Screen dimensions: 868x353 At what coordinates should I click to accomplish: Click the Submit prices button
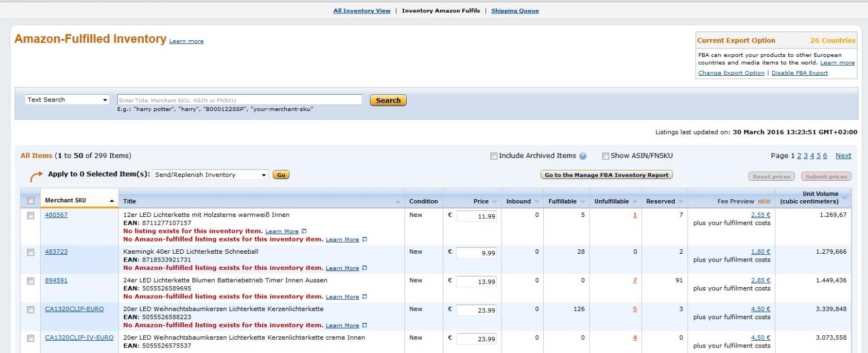(826, 177)
